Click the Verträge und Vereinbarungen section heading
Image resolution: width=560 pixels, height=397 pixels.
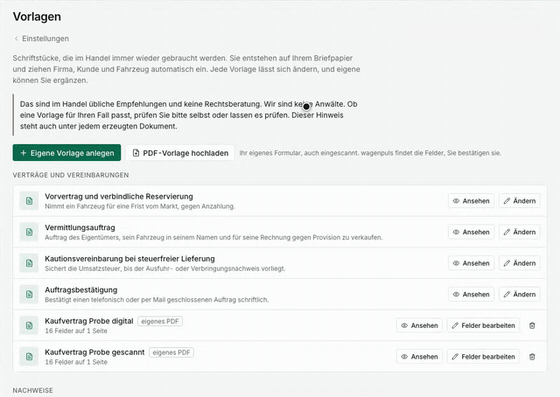point(71,175)
